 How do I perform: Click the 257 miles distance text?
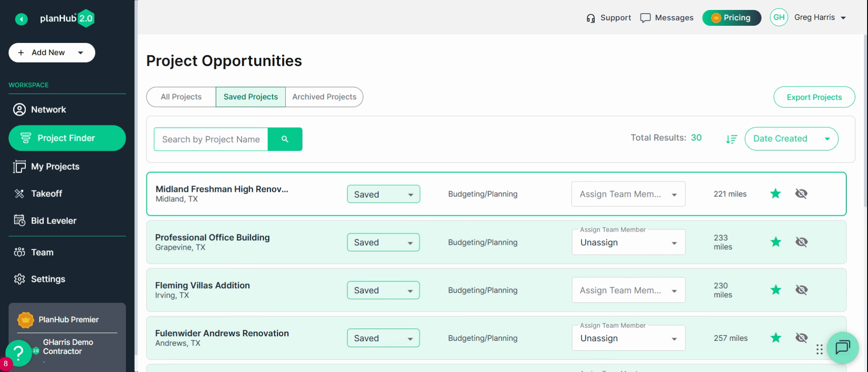coord(731,338)
